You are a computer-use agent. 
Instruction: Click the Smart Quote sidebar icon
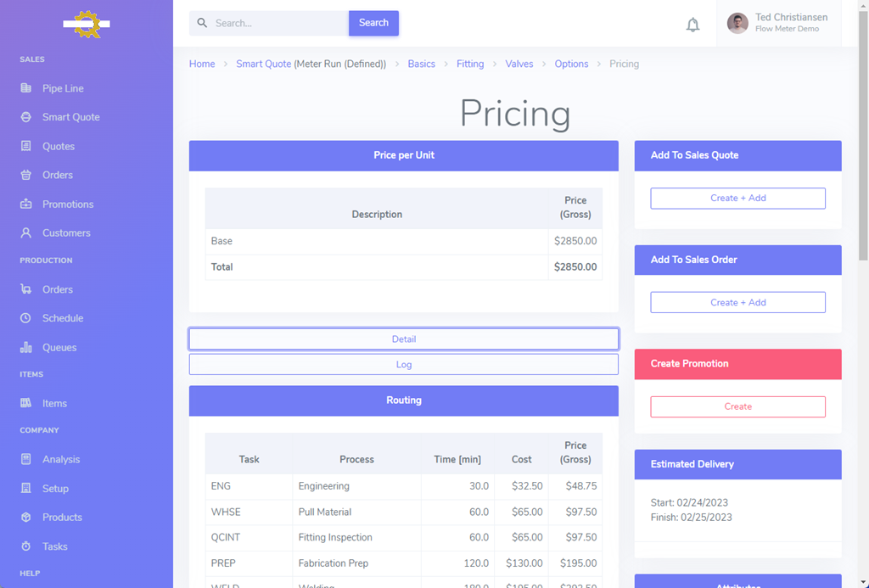click(x=26, y=117)
